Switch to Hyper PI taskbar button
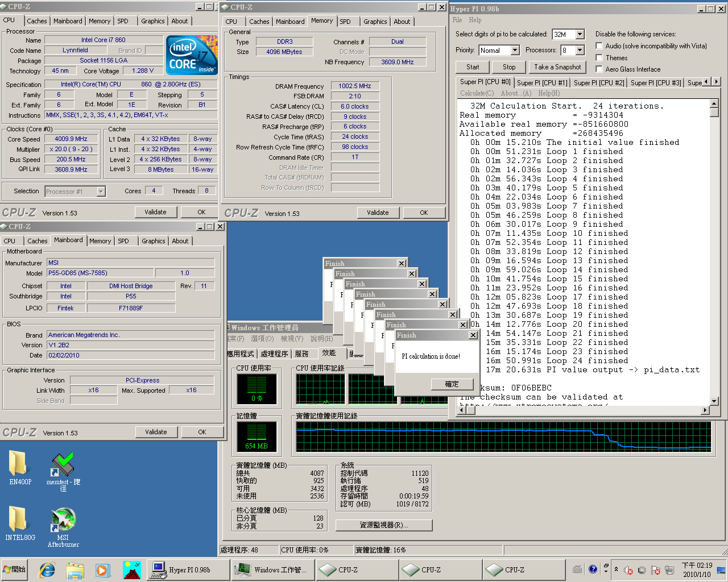The width and height of the screenshot is (728, 582). click(x=188, y=569)
